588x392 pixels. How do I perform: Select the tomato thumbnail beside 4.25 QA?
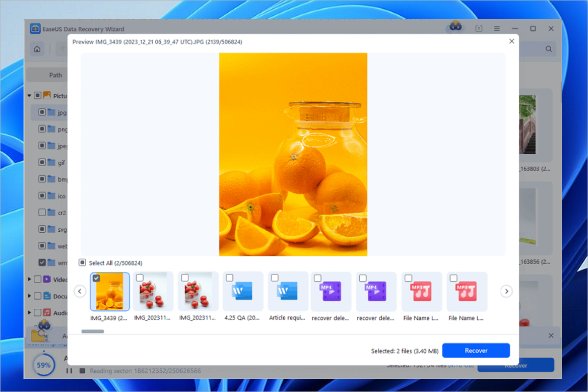(198, 292)
